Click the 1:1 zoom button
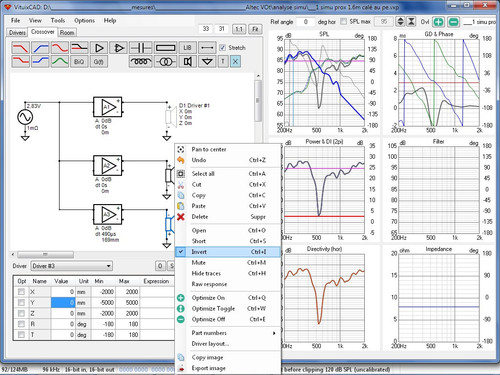This screenshot has height=375, width=500. pyautogui.click(x=239, y=29)
